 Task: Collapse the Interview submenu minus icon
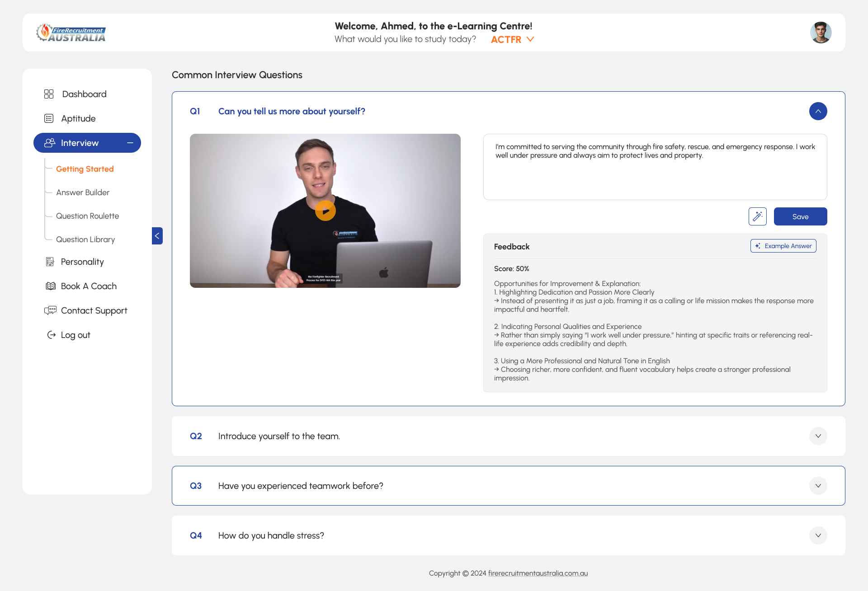[x=130, y=143]
